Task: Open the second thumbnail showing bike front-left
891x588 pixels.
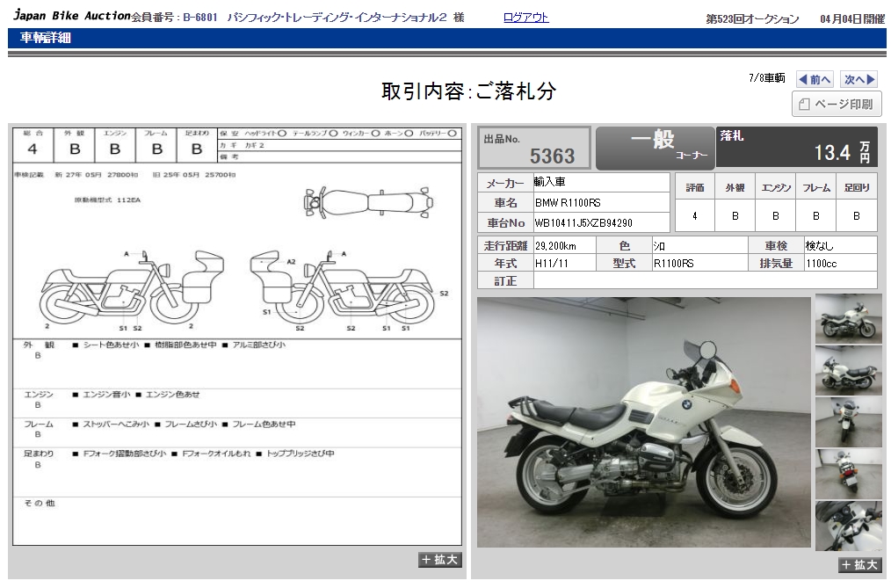Action: pyautogui.click(x=848, y=370)
